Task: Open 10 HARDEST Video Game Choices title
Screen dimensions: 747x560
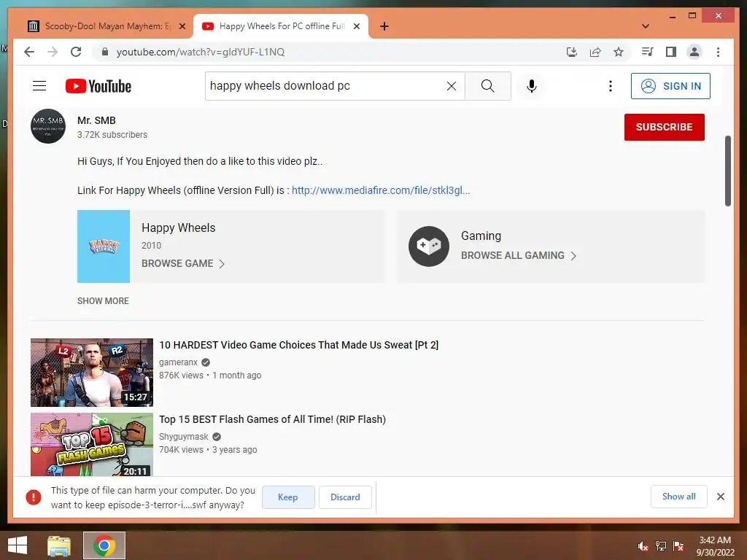Action: (x=298, y=345)
